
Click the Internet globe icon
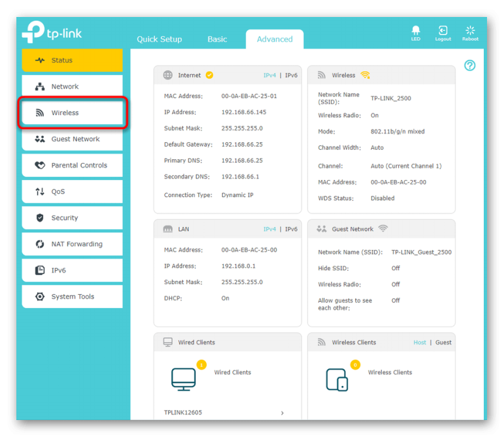(x=168, y=75)
